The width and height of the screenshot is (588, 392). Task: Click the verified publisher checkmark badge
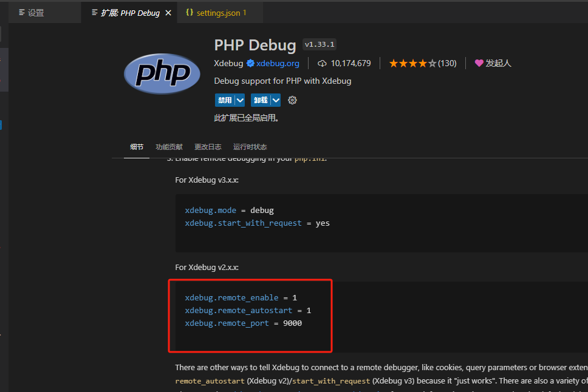(x=250, y=63)
